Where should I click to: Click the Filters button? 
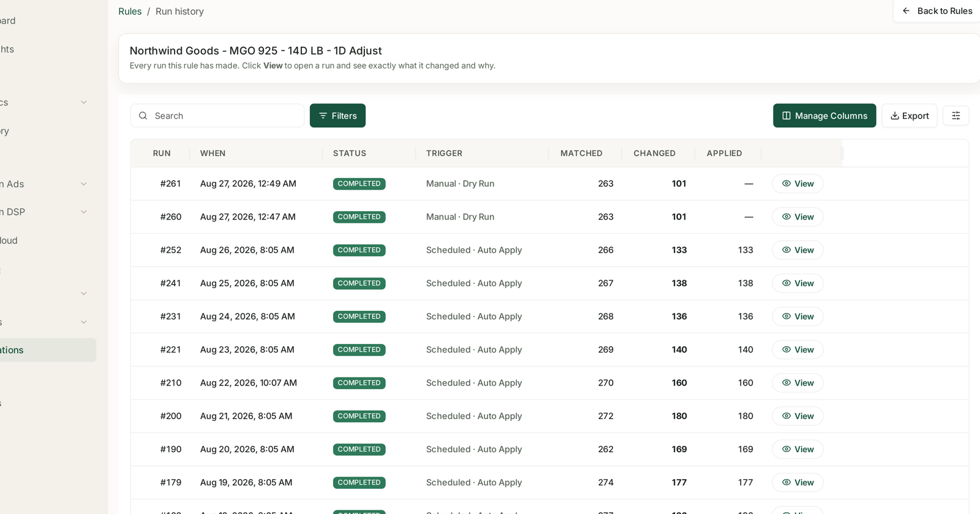click(337, 116)
